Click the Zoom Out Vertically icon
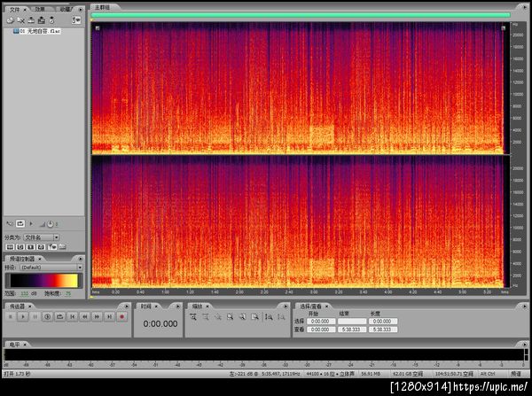 (x=281, y=317)
